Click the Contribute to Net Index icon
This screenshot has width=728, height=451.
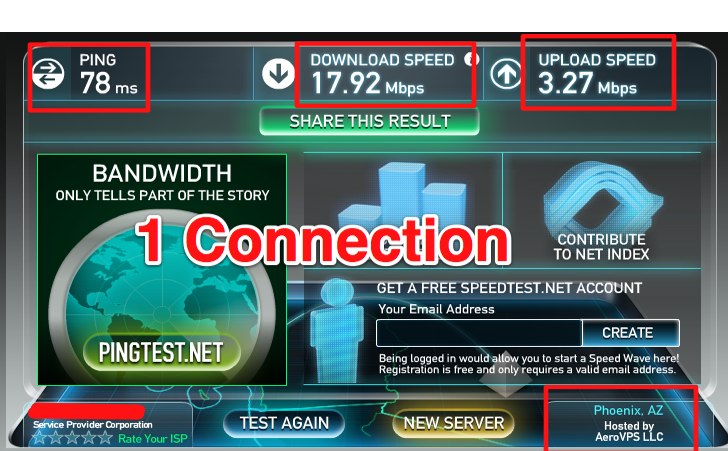click(603, 197)
